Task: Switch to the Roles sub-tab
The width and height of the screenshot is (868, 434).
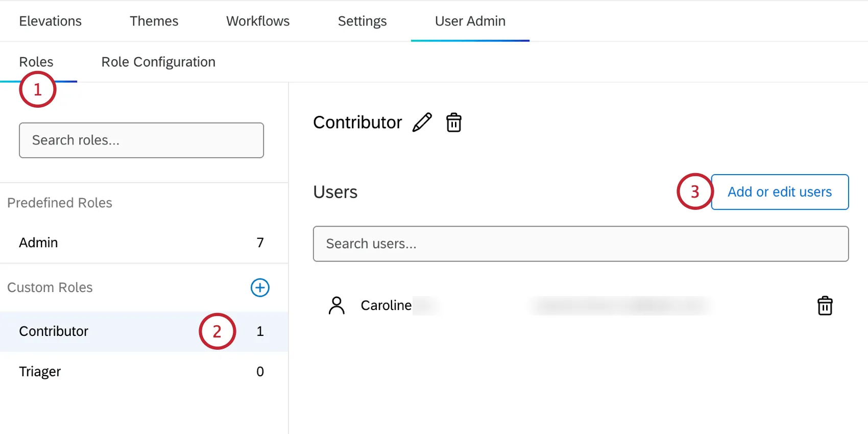Action: coord(36,62)
